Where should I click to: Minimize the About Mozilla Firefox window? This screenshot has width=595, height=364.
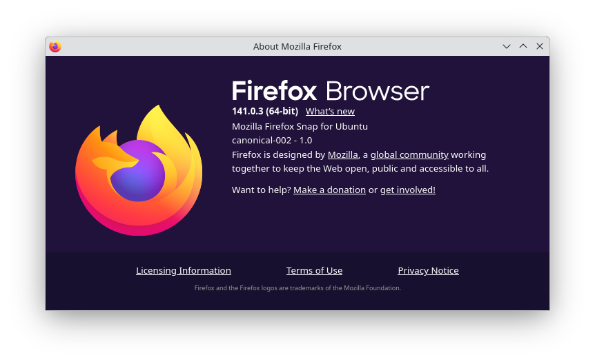[507, 46]
